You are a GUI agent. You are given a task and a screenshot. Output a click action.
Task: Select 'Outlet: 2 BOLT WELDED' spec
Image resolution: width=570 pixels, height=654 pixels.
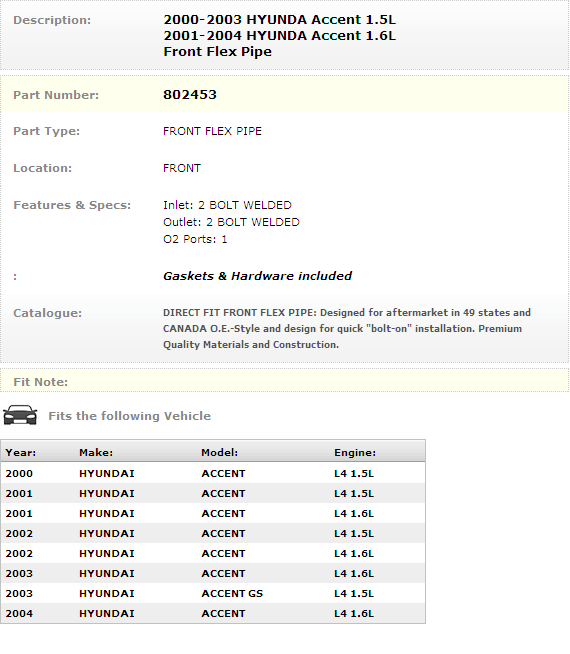point(231,222)
